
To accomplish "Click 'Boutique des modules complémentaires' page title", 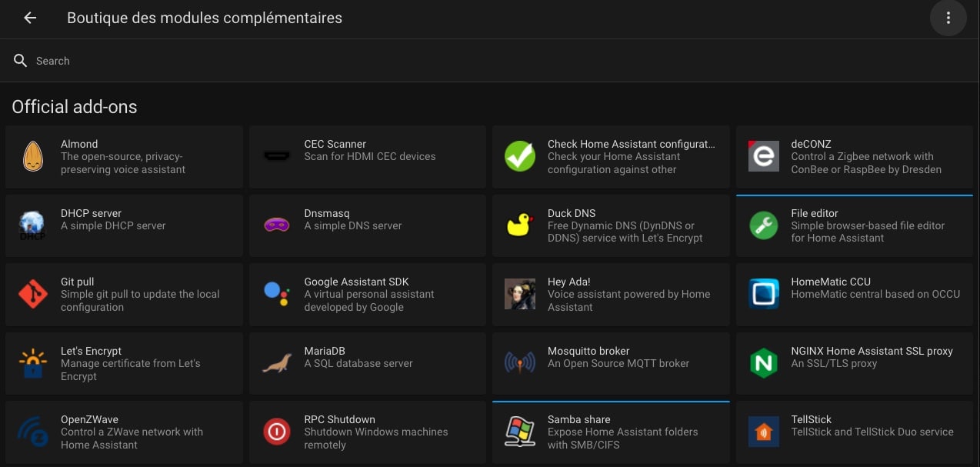I will (205, 18).
